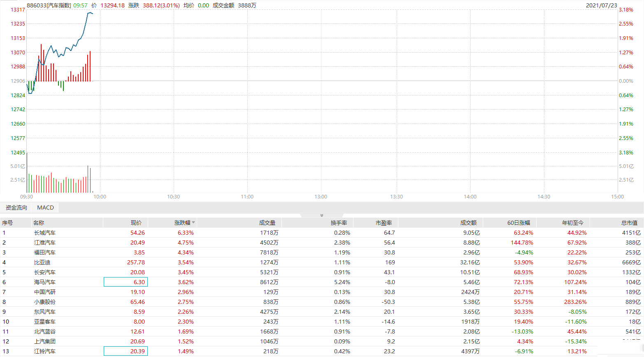
Task: Click the 14:30 time axis label
Action: tap(544, 197)
